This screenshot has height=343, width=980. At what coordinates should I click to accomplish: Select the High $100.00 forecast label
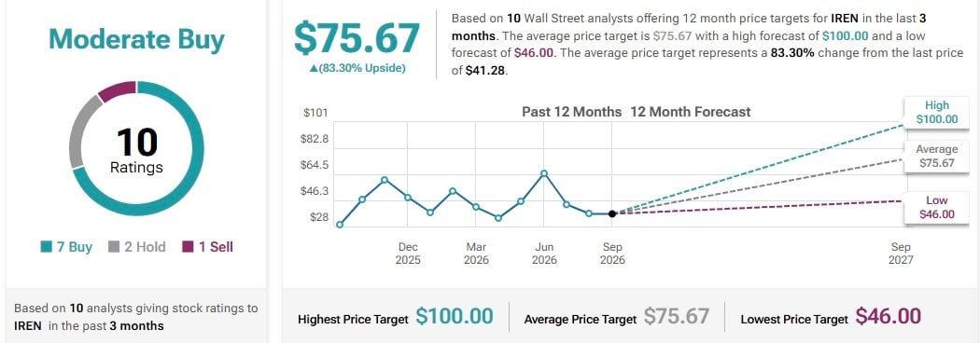tap(937, 112)
